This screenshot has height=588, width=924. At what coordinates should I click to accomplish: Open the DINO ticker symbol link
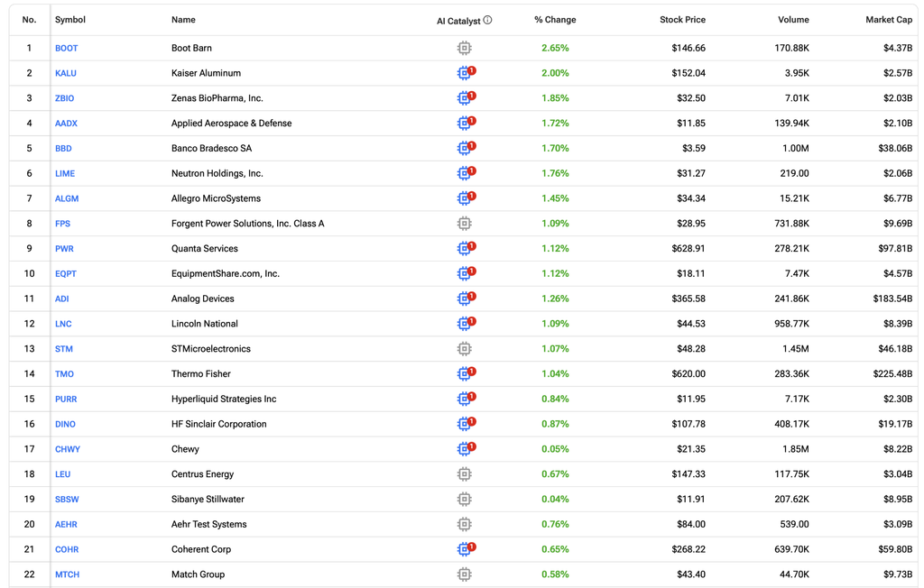pyautogui.click(x=65, y=424)
